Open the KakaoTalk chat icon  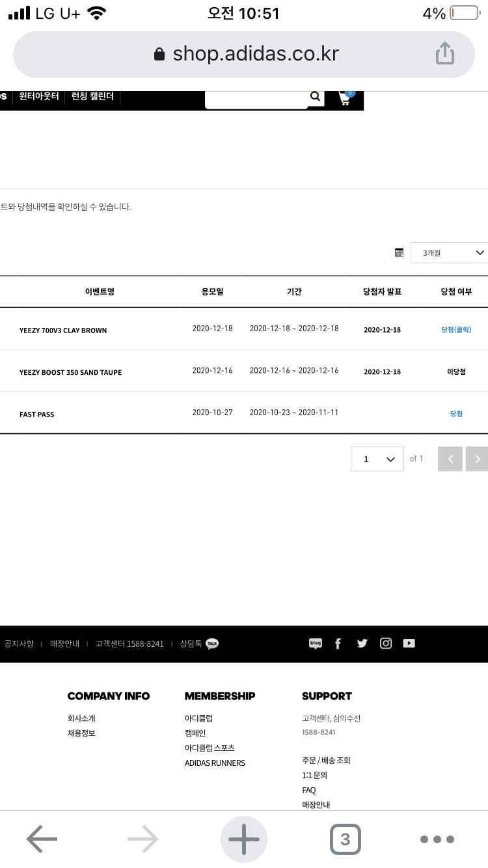click(x=212, y=644)
